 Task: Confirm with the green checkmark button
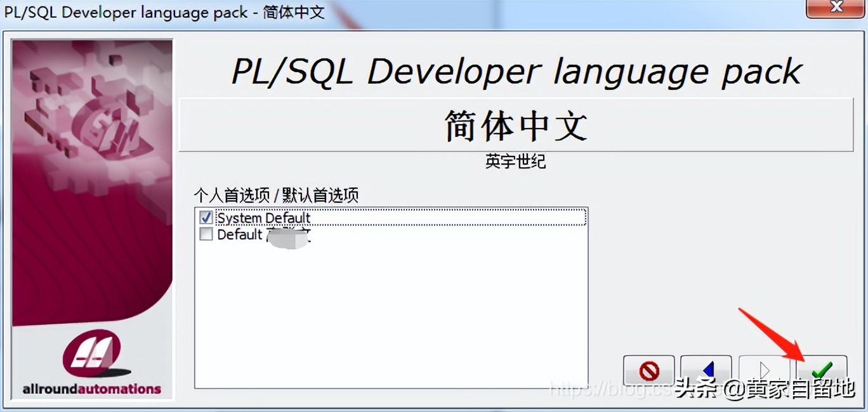tap(822, 370)
